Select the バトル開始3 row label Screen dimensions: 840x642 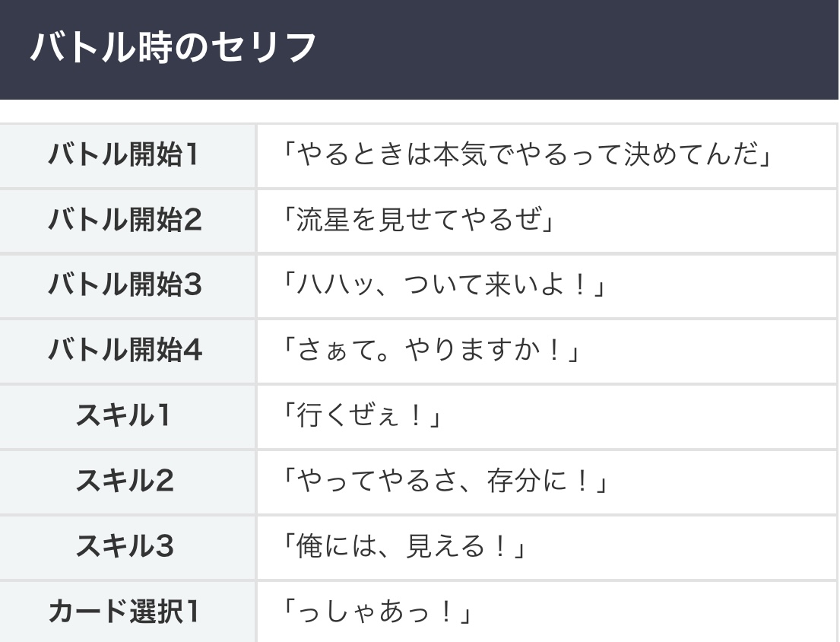coord(125,285)
